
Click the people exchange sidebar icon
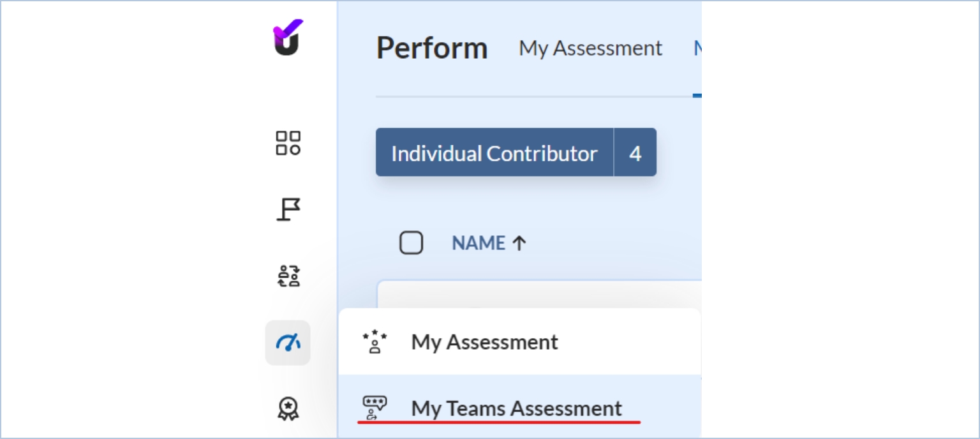click(288, 276)
